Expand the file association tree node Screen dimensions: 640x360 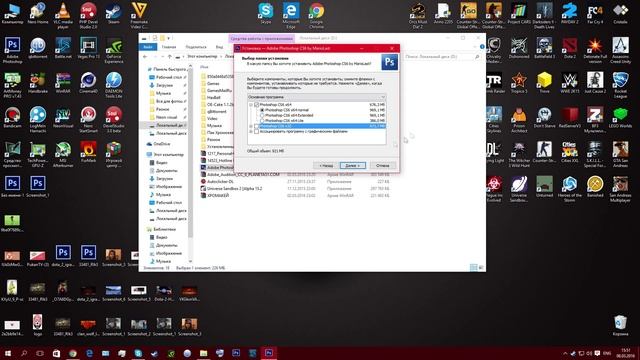click(251, 131)
